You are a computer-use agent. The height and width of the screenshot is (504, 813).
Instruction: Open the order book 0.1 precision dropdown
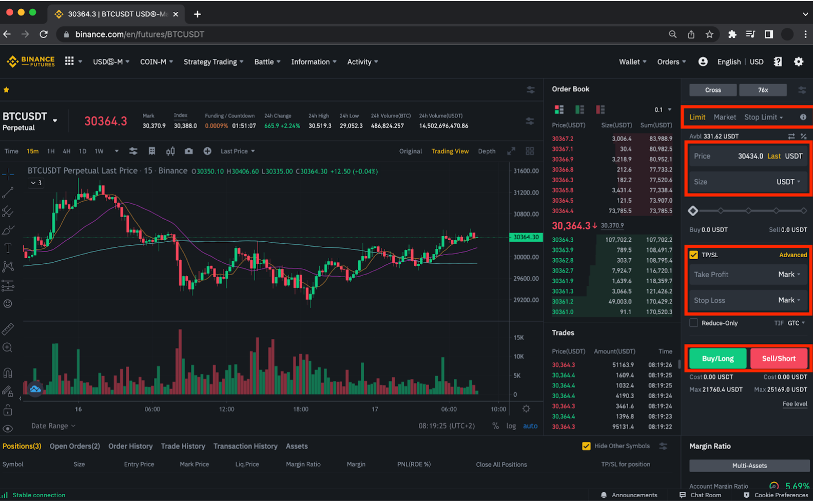663,110
